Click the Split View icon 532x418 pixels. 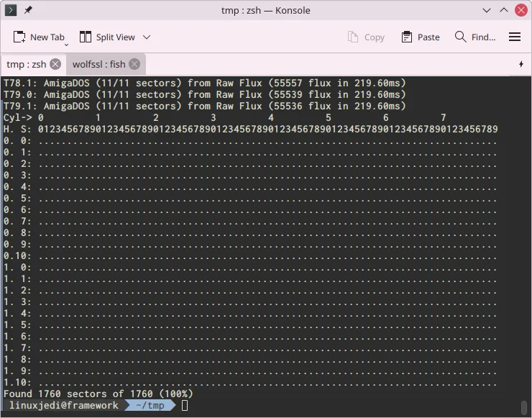point(85,37)
